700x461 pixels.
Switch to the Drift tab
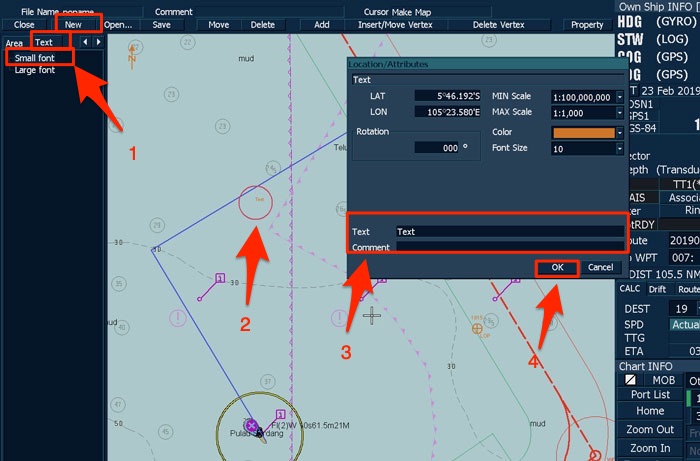tap(658, 289)
